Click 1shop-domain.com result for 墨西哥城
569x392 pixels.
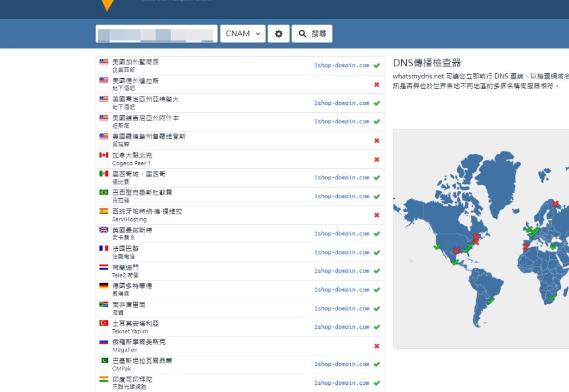pyautogui.click(x=341, y=178)
